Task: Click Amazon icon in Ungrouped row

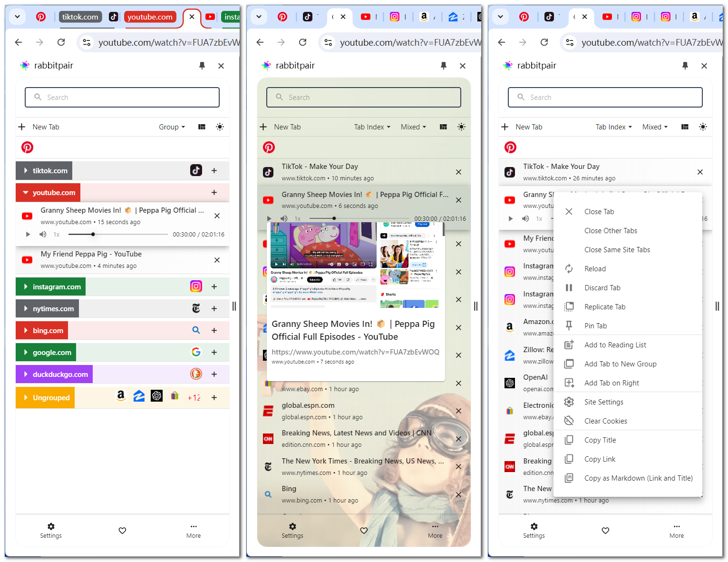Action: click(121, 395)
